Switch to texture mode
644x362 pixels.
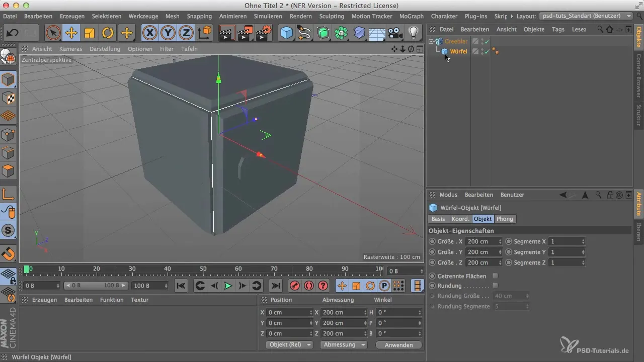tap(9, 98)
